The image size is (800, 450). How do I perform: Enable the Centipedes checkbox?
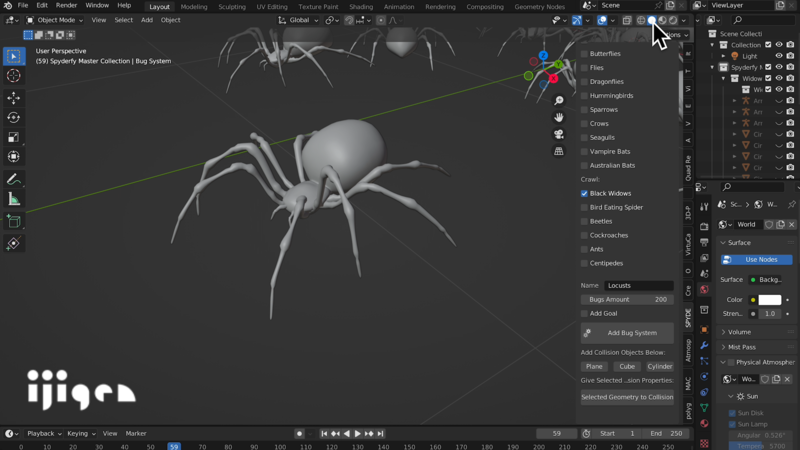(584, 263)
